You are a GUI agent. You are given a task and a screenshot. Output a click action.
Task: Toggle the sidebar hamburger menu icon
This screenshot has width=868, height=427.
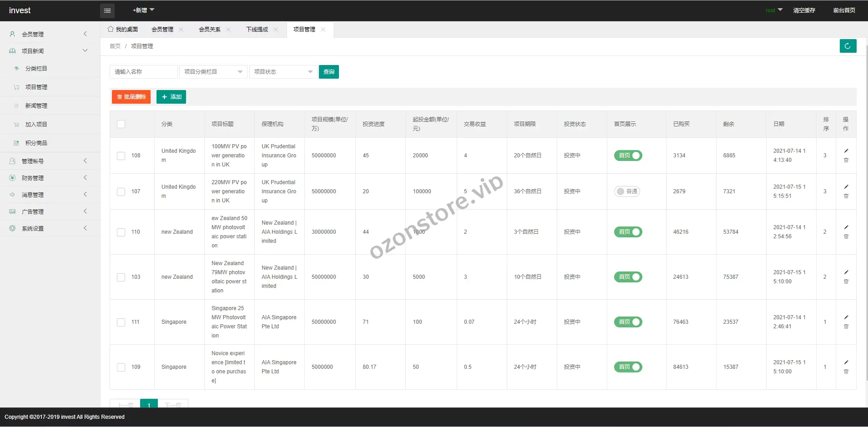coord(107,10)
